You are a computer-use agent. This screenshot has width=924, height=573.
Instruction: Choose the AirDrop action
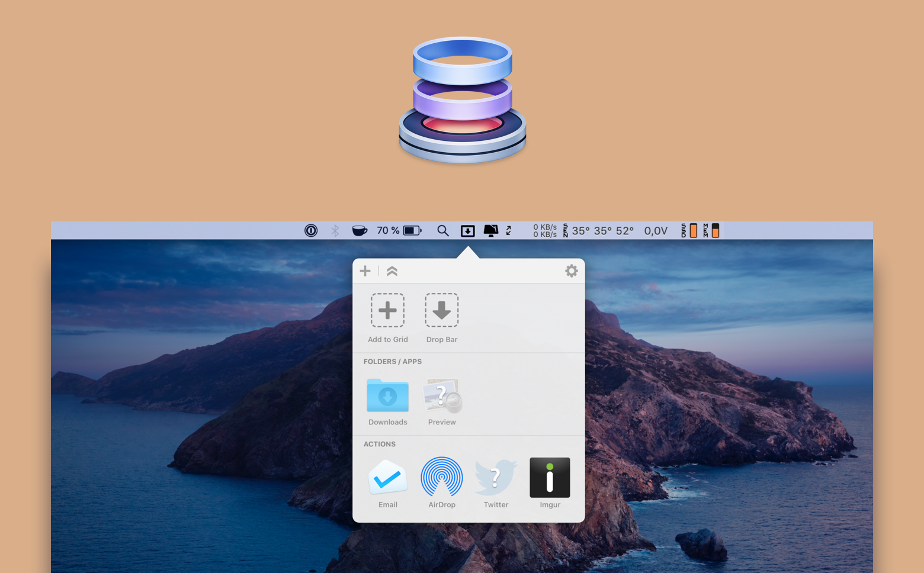[442, 483]
